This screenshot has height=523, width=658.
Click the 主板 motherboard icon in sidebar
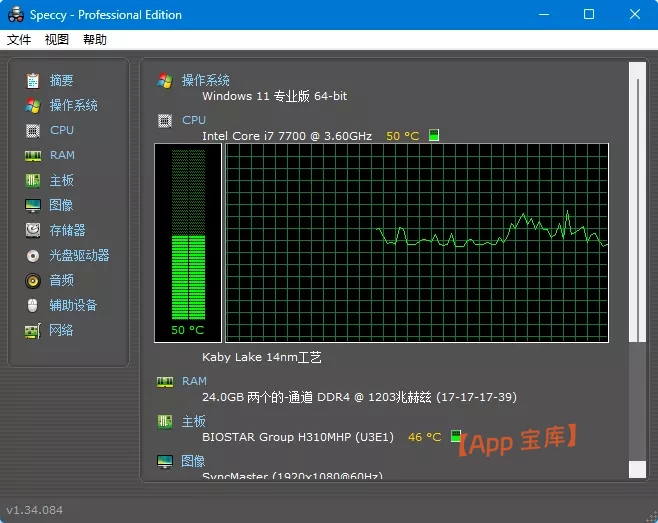pos(33,181)
